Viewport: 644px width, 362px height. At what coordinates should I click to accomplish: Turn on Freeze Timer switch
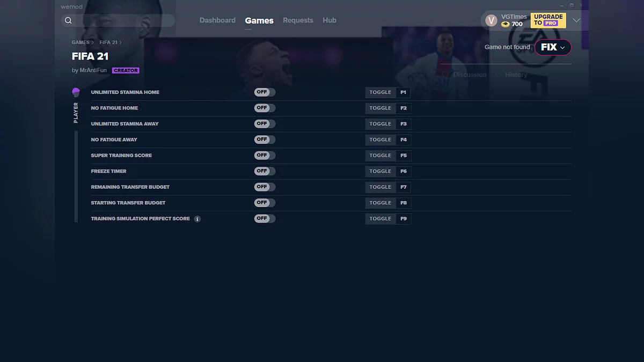265,171
